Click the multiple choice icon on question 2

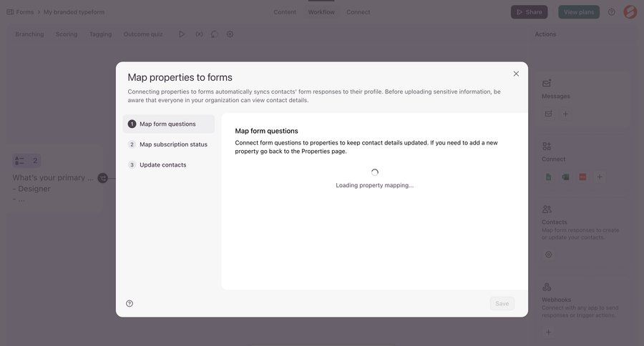coord(19,160)
